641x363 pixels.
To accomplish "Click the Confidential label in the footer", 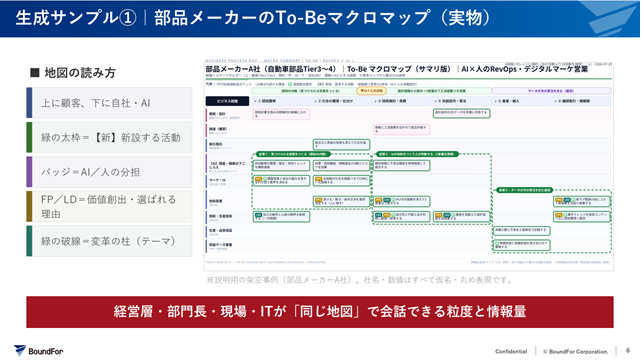I will [x=511, y=351].
